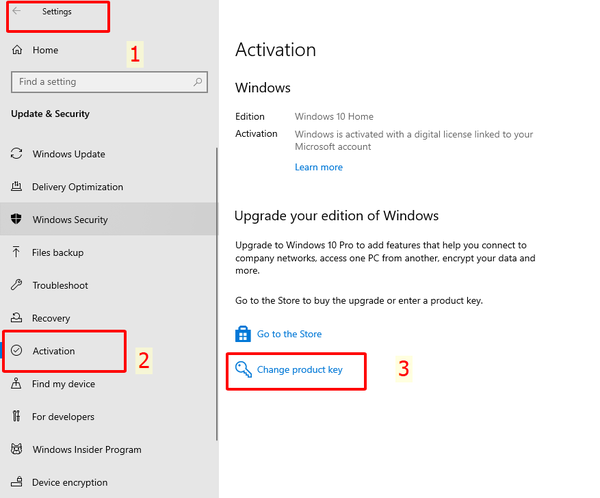Click the back arrow next to Settings
Viewport: 600px width, 498px height.
16,11
